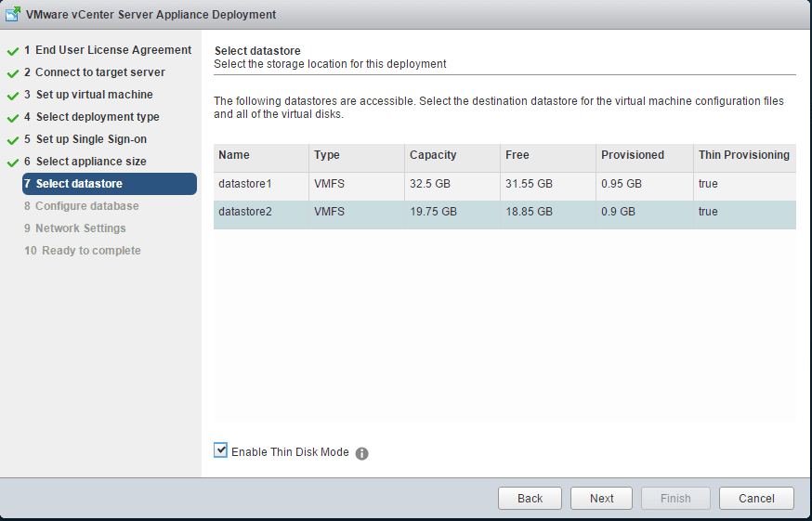Select the datastore2 row

click(x=504, y=215)
